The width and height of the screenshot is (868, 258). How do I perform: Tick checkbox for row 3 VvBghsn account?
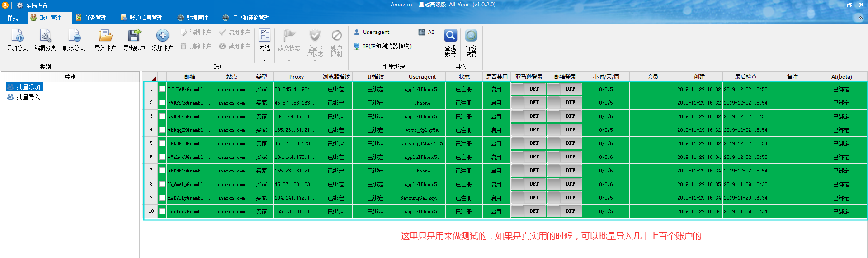162,116
